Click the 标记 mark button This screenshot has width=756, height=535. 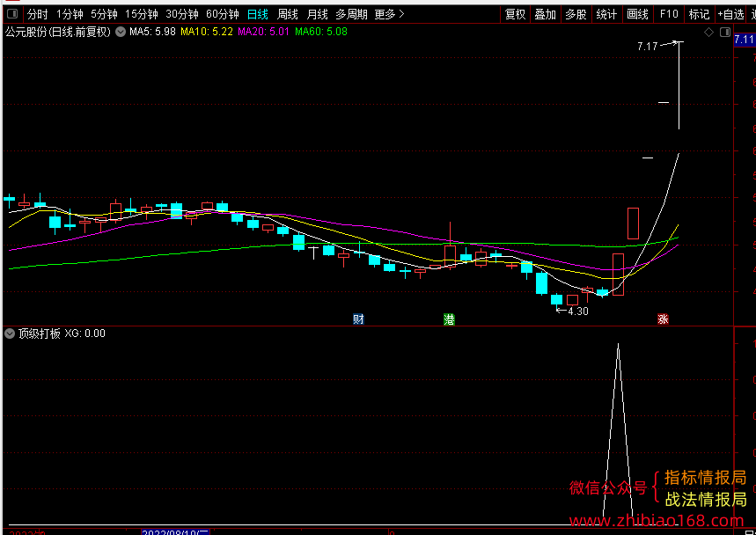click(699, 14)
